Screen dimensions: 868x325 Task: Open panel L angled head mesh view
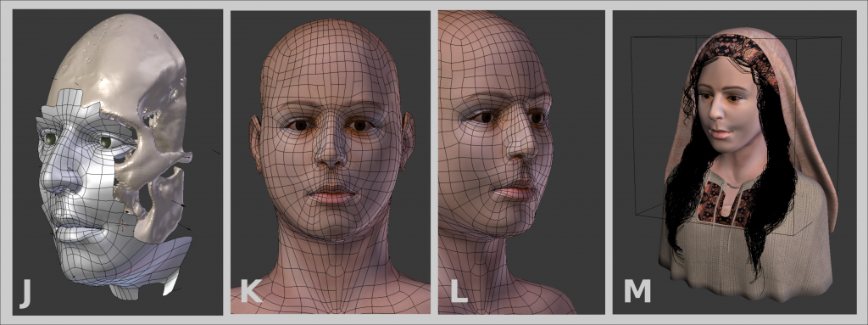[x=521, y=162]
